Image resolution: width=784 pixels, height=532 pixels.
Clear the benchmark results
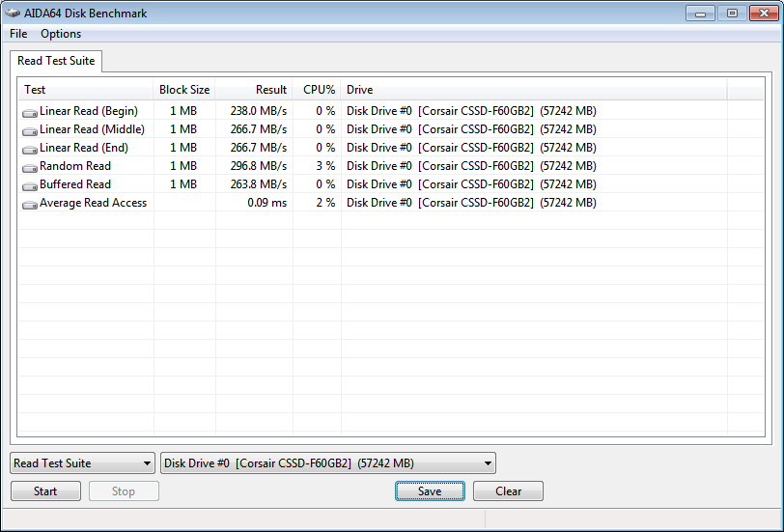click(508, 491)
